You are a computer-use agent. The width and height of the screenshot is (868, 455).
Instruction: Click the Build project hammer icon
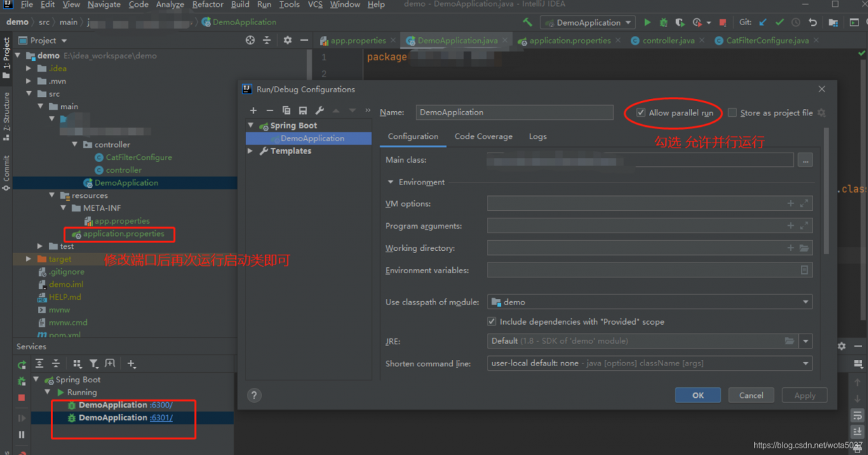[528, 22]
